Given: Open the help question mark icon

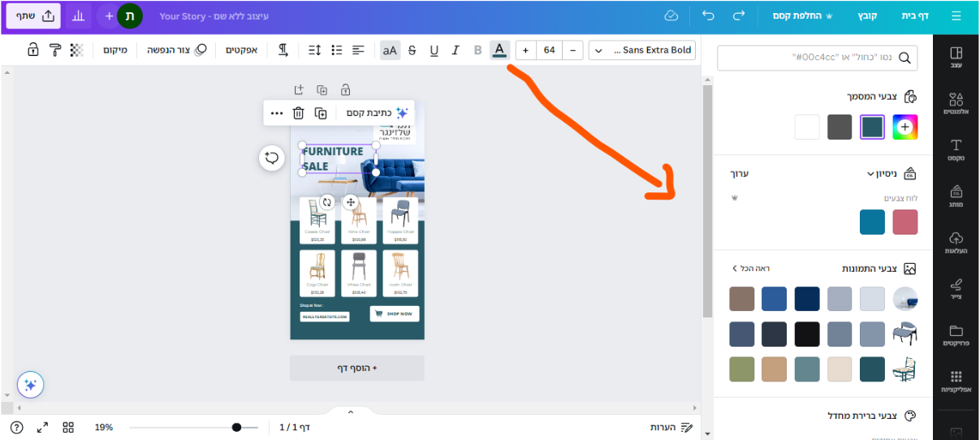Looking at the screenshot, I should click(x=17, y=427).
